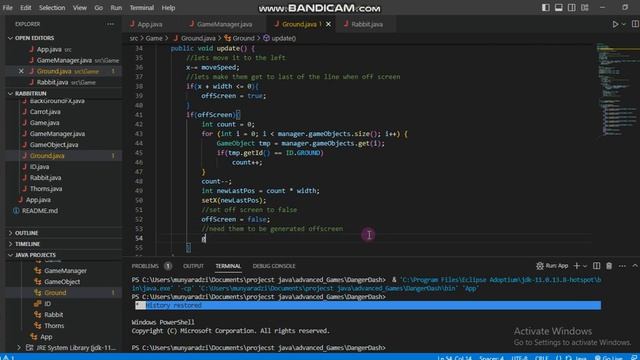The image size is (640, 360).
Task: Open the Edit menu
Action: coord(25,7)
